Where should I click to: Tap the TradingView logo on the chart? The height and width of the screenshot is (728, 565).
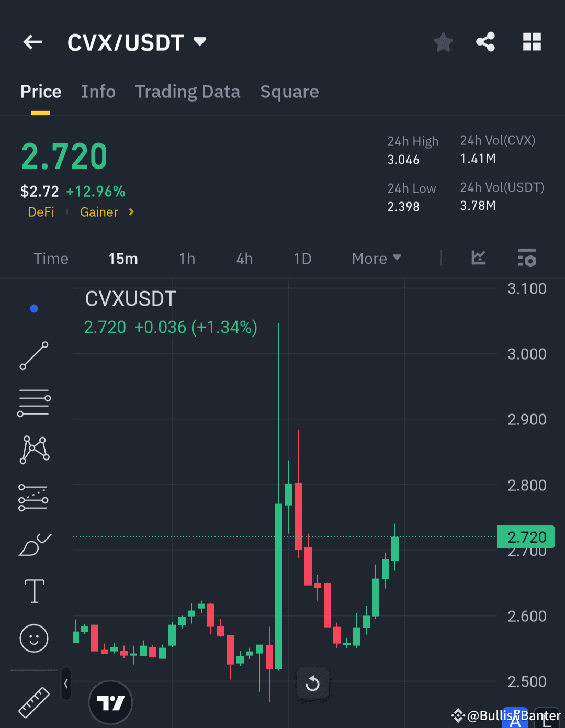point(110,702)
